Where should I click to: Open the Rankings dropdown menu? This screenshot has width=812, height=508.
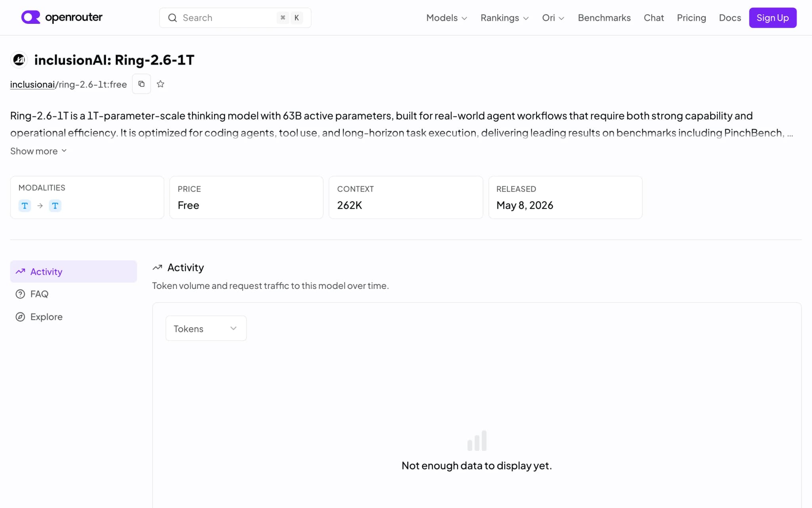click(505, 18)
